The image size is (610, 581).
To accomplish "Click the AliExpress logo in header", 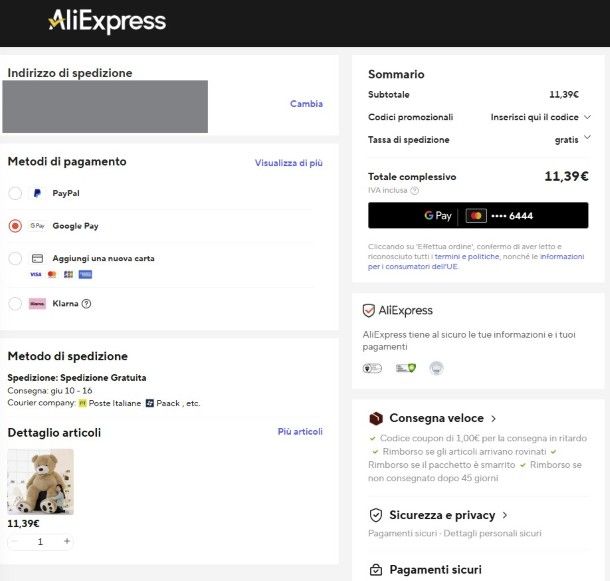I will (x=107, y=21).
